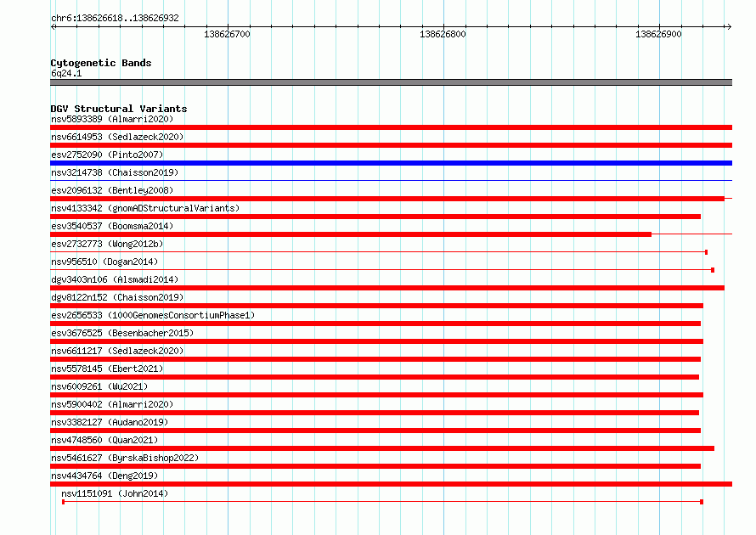The image size is (756, 535).
Task: Click the nsv3214738 (Chaisson2019) label
Action: 115,172
